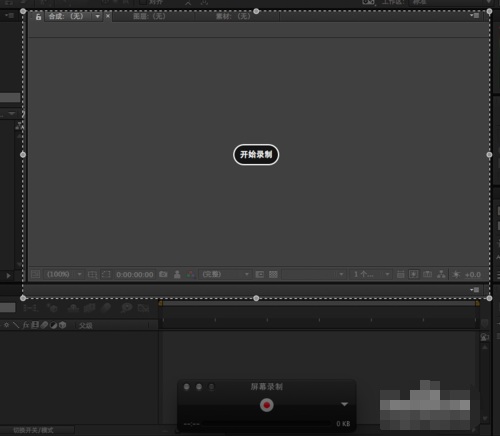This screenshot has width=500, height=436.
Task: Click the +0.0 exposure value
Action: pyautogui.click(x=473, y=275)
